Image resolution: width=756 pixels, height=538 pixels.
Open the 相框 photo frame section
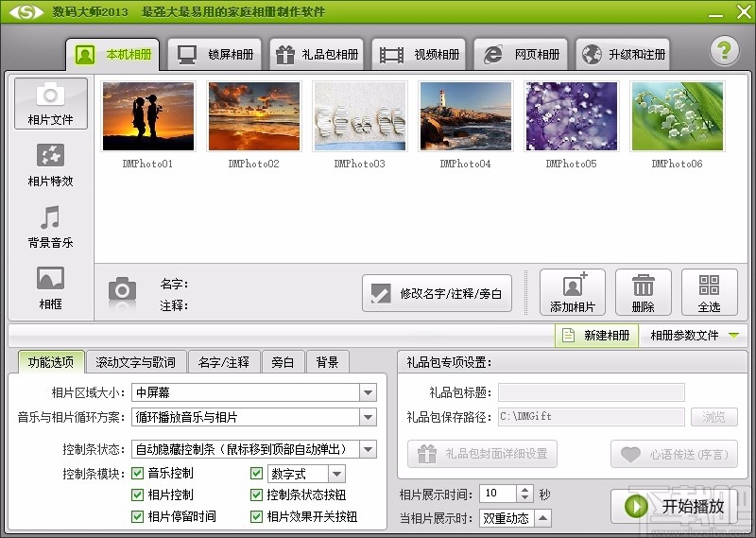click(51, 288)
